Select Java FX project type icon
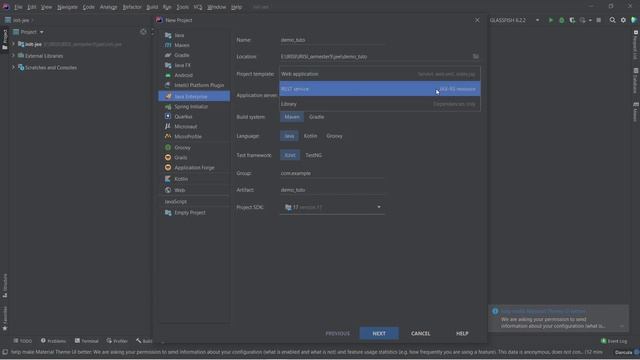 (x=168, y=65)
